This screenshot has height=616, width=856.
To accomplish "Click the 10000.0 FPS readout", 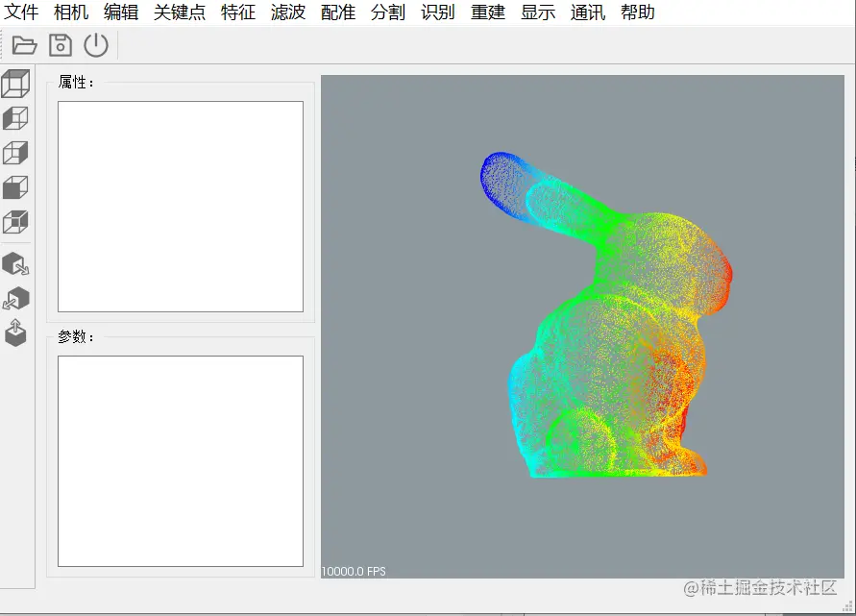I will coord(354,571).
